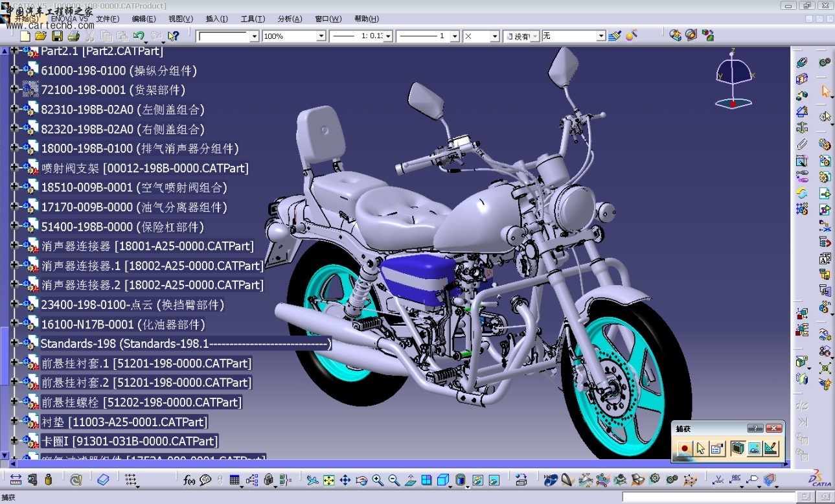Click the Open file folder icon
The height and width of the screenshot is (504, 835).
41,36
